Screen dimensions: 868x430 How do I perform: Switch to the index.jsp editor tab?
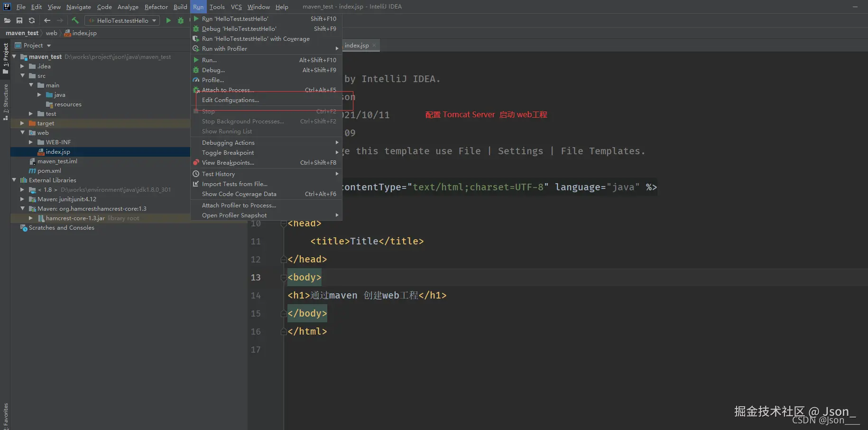click(357, 45)
